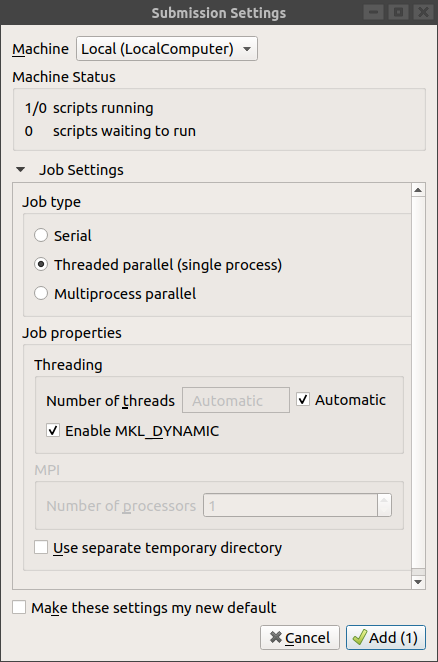
Task: Click the Job type heading
Action: click(x=52, y=202)
